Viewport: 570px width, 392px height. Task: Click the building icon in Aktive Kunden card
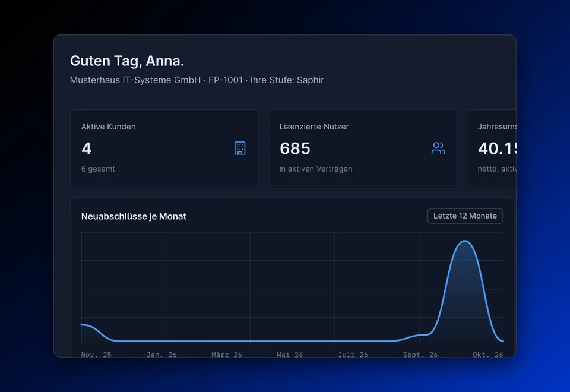(x=240, y=148)
